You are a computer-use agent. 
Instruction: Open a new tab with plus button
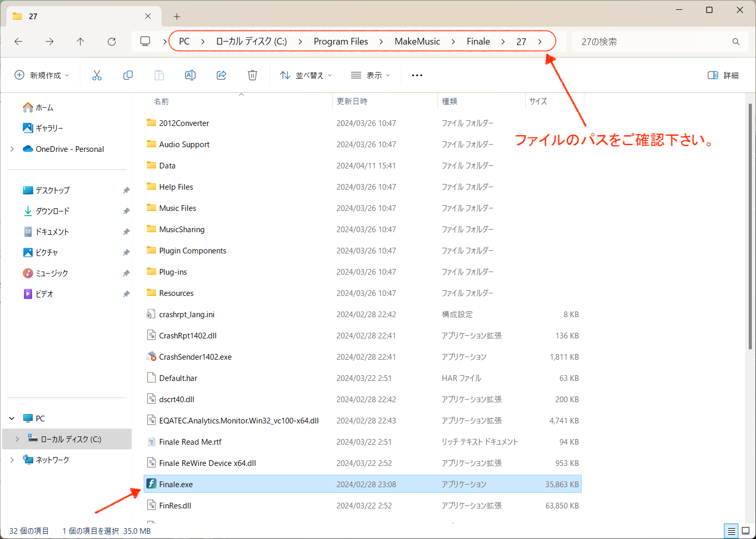(177, 17)
